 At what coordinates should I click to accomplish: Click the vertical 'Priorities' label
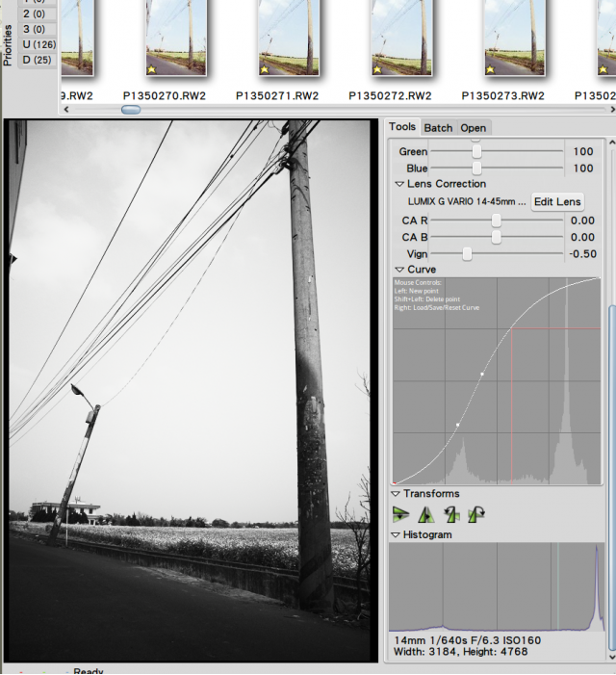click(8, 45)
